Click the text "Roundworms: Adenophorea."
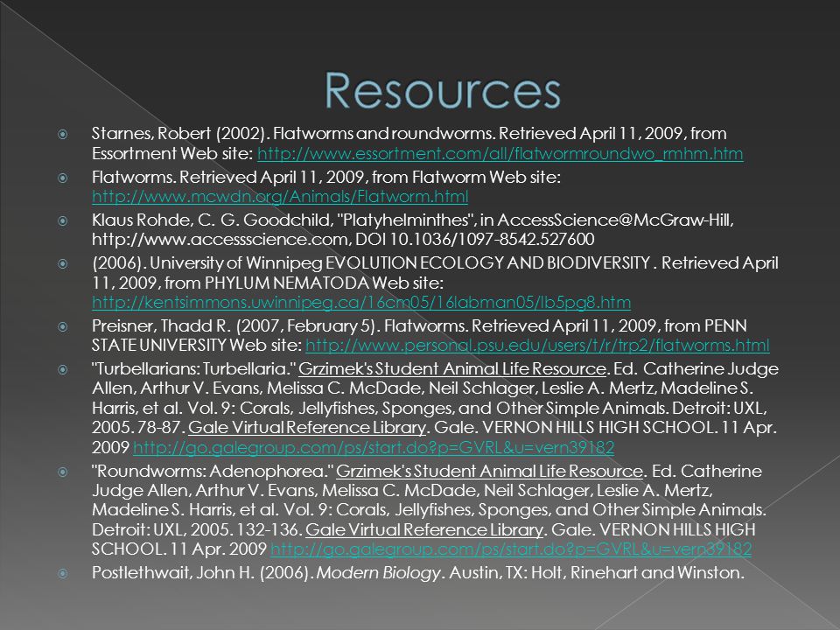 click(213, 472)
